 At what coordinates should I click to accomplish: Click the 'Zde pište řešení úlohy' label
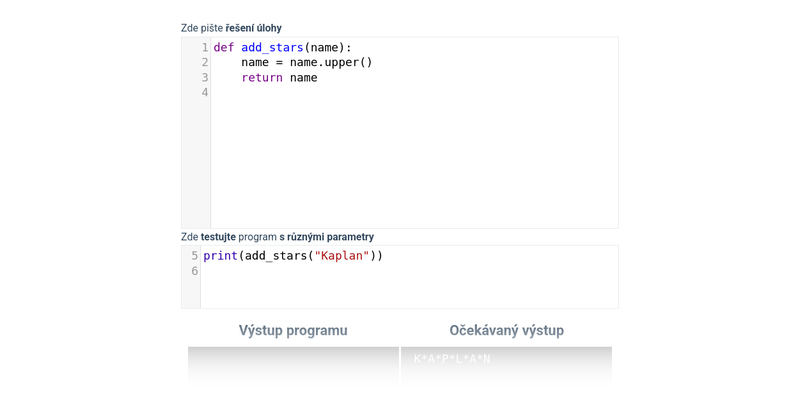(x=231, y=28)
